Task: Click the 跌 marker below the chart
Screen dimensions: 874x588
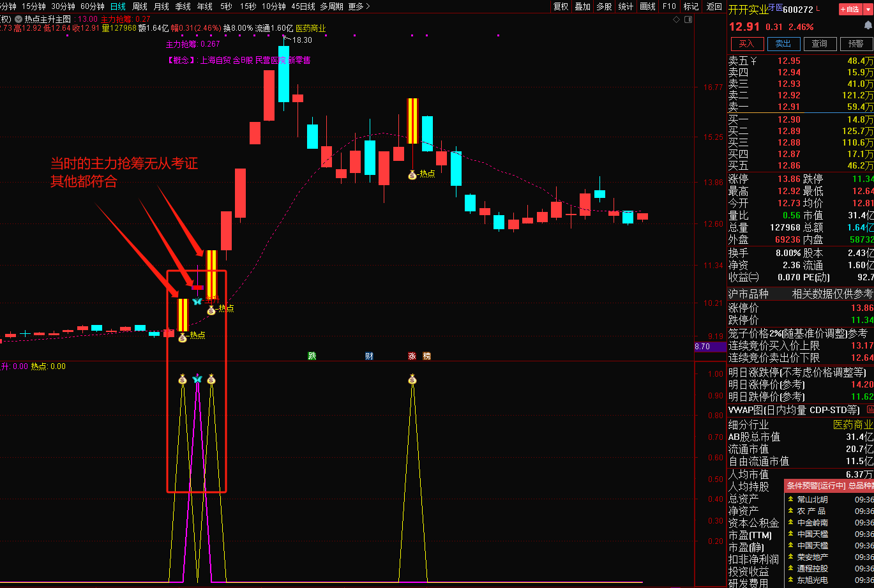Action: click(312, 356)
